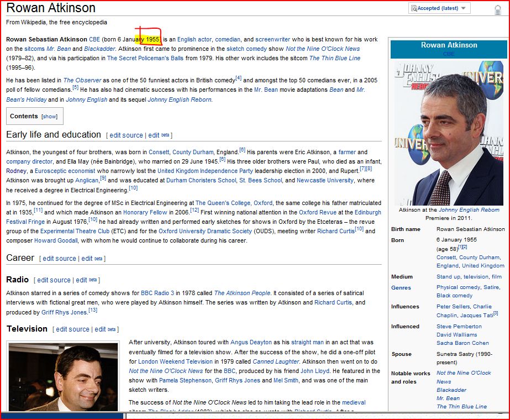The image size is (510, 420).
Task: Open the straight man link
Action: point(307,342)
